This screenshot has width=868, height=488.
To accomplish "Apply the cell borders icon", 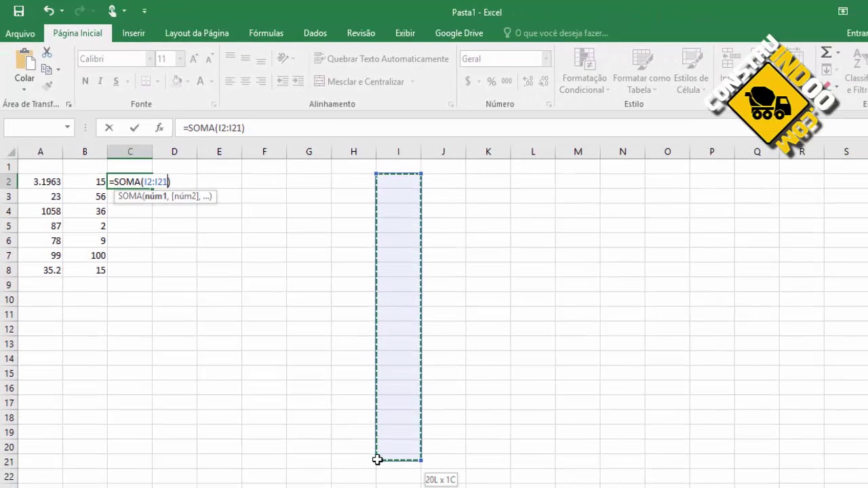I will pyautogui.click(x=145, y=81).
